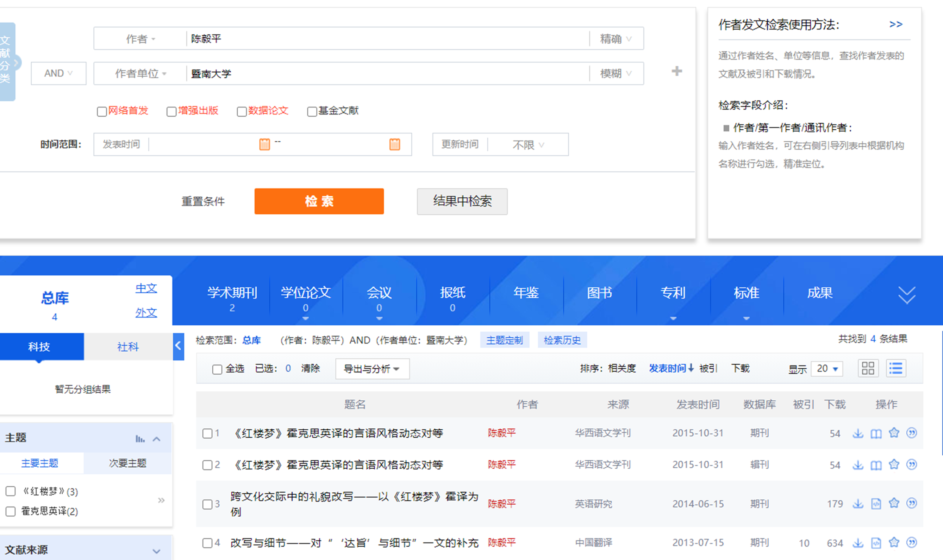Change display count 20 dropdown
This screenshot has height=560, width=943.
[827, 368]
